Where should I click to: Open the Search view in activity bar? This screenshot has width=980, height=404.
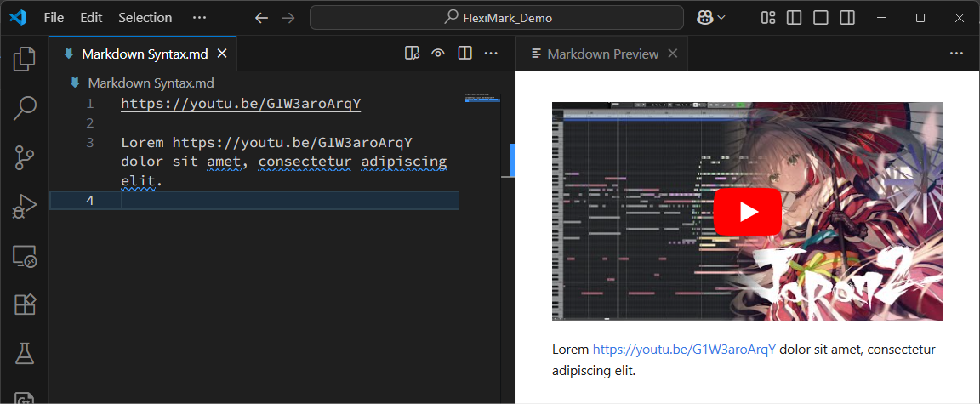pos(25,108)
